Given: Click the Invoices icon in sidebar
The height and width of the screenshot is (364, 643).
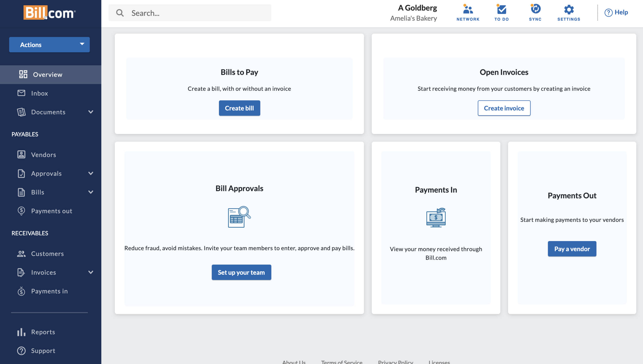Looking at the screenshot, I should pos(21,272).
